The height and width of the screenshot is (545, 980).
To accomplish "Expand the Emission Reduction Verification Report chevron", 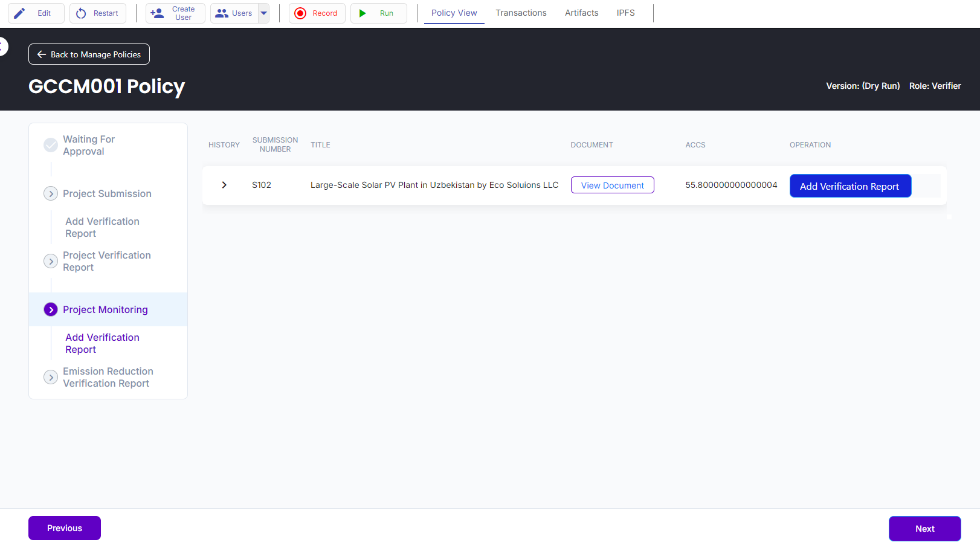I will click(x=51, y=377).
